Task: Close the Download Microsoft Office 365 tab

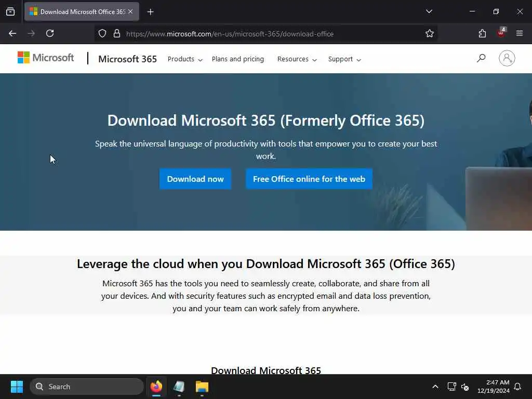Action: [x=130, y=11]
